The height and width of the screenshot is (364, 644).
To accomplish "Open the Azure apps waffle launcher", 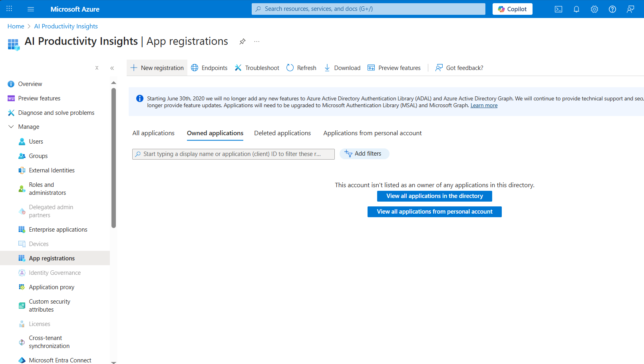I will pos(9,9).
